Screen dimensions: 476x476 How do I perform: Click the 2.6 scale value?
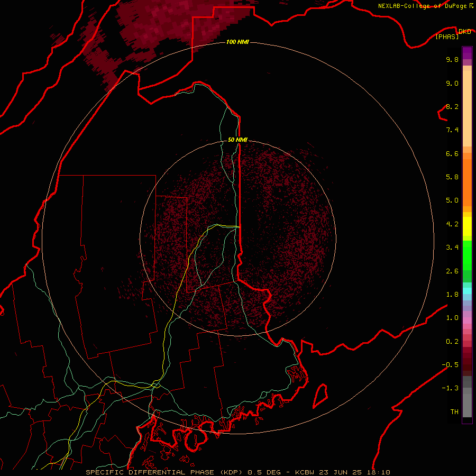click(x=452, y=271)
